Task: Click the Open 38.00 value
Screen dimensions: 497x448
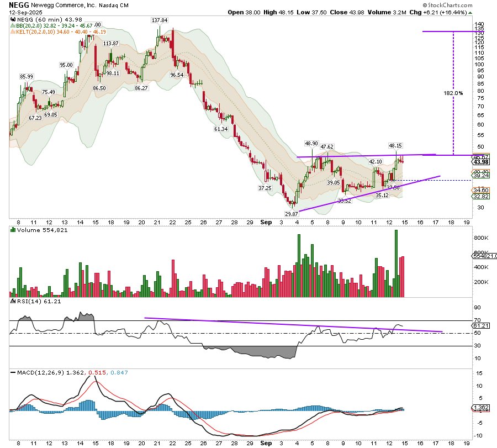Action: [244, 12]
